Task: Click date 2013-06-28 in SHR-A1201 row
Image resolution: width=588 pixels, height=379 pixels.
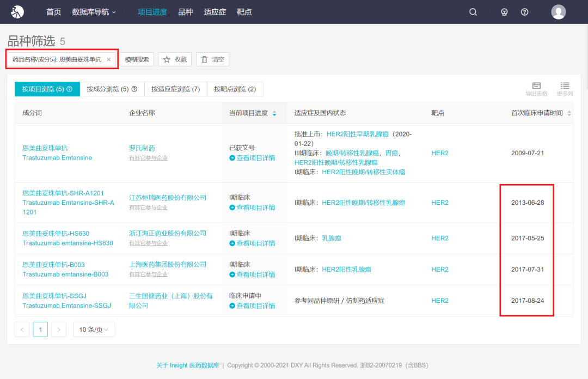Action: pyautogui.click(x=527, y=203)
